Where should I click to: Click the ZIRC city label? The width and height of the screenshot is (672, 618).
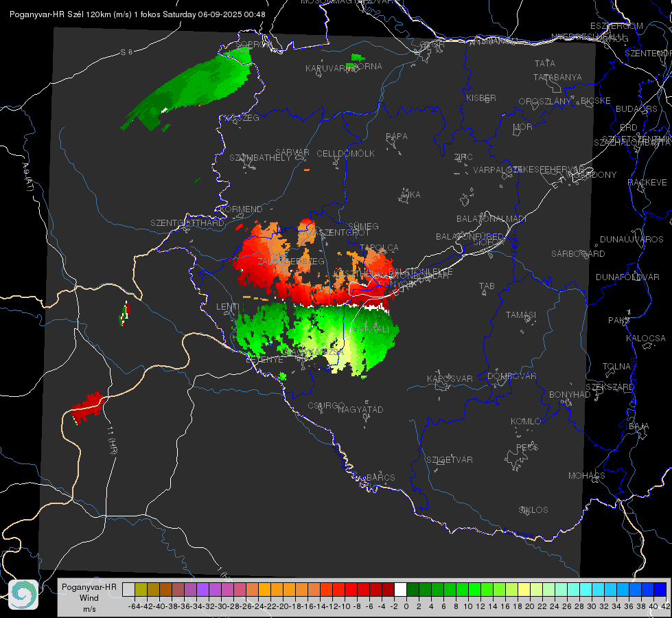pyautogui.click(x=463, y=157)
